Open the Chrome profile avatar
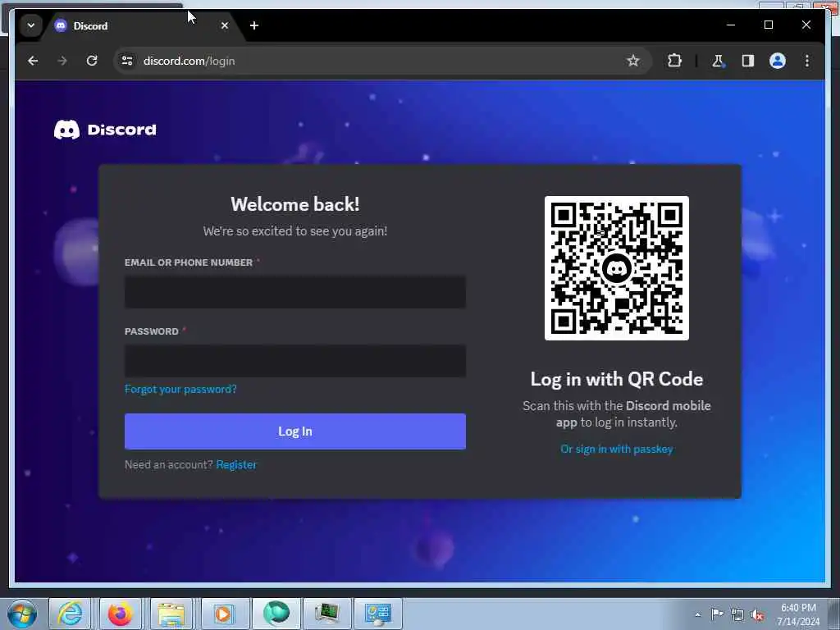Screen dimensions: 840x630 [778, 61]
